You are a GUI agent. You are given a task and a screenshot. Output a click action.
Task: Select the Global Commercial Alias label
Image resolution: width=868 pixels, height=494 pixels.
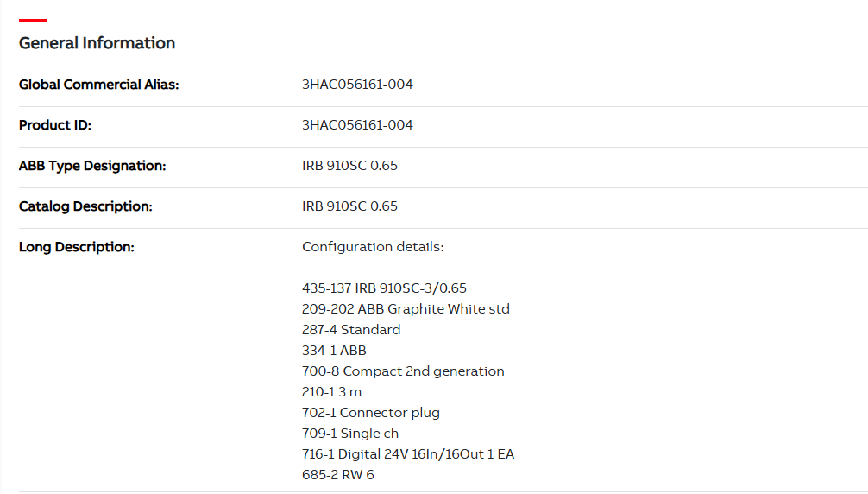tap(98, 85)
